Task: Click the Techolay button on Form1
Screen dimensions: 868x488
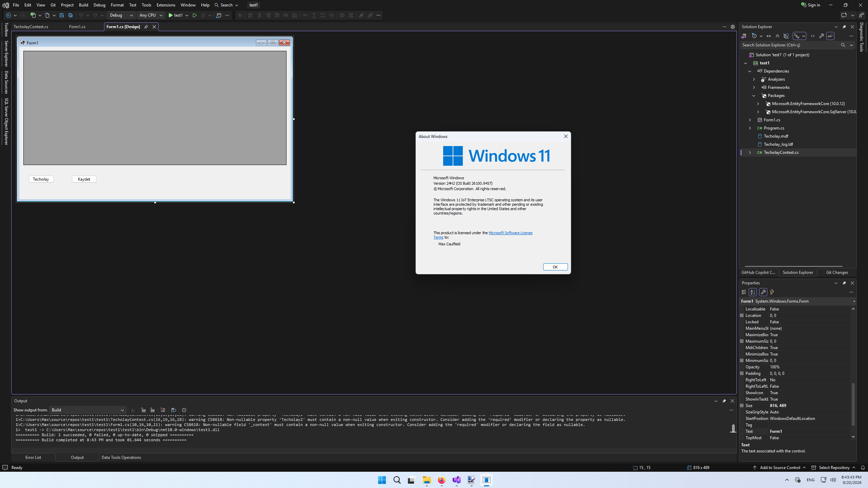Action: [x=41, y=179]
